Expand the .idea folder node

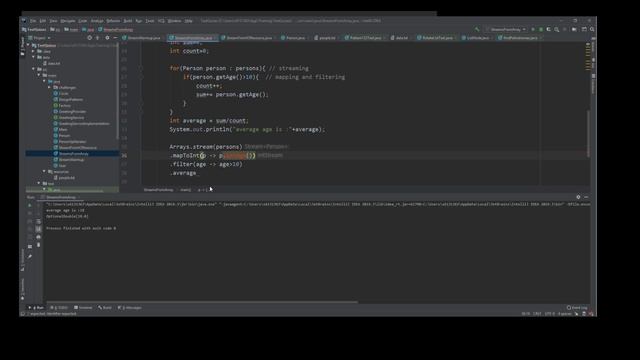(34, 51)
